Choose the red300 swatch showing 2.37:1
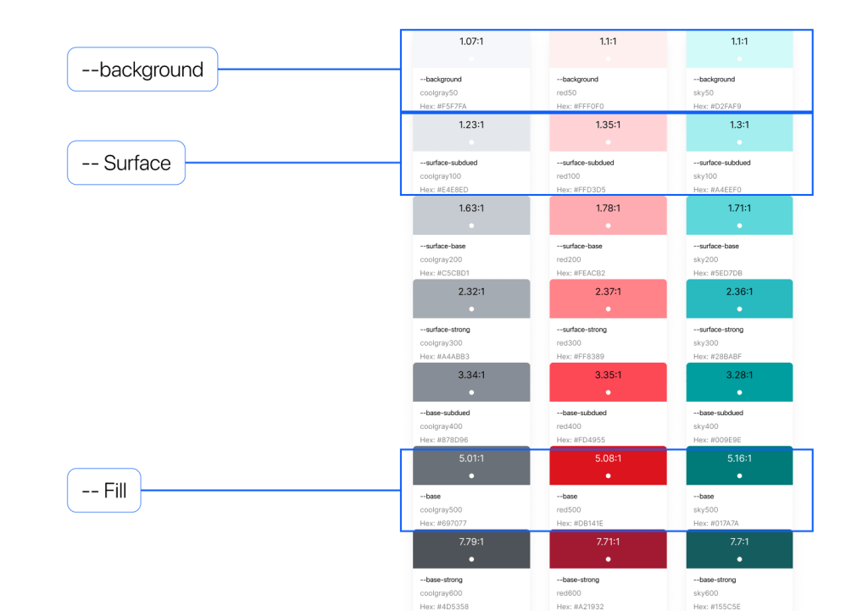 click(x=608, y=299)
